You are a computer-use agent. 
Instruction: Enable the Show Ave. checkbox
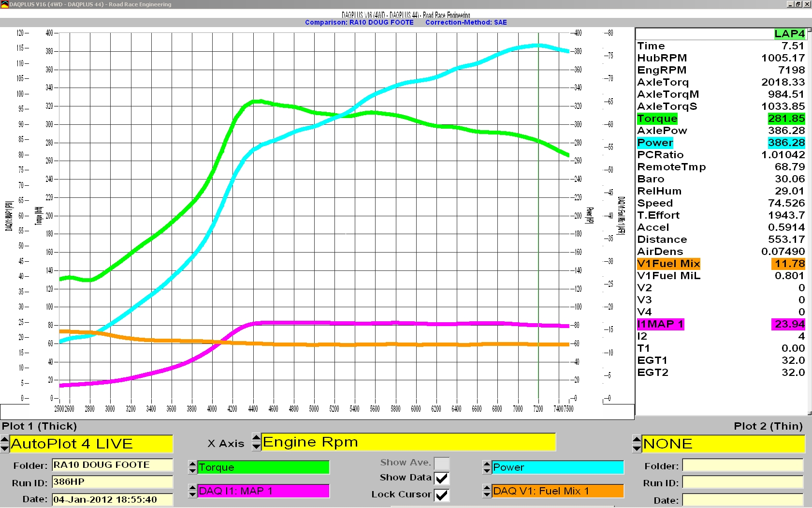tap(441, 463)
